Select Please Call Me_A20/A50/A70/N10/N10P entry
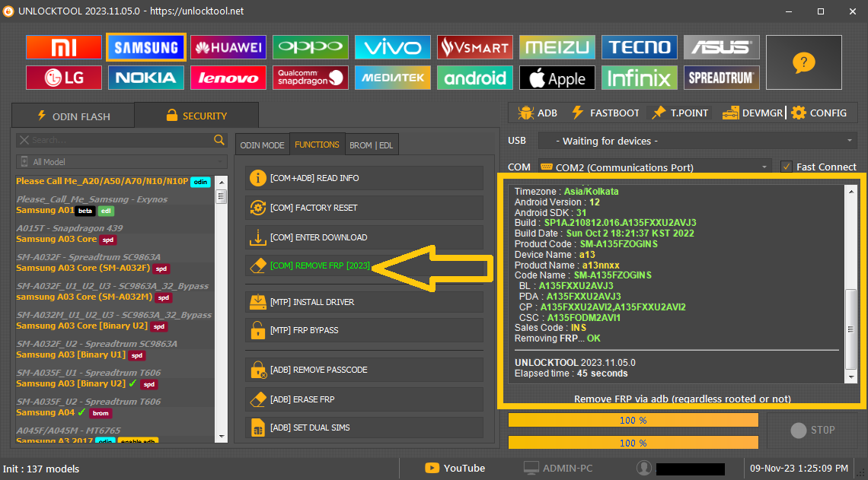Screen dimensions: 868x480 102,181
